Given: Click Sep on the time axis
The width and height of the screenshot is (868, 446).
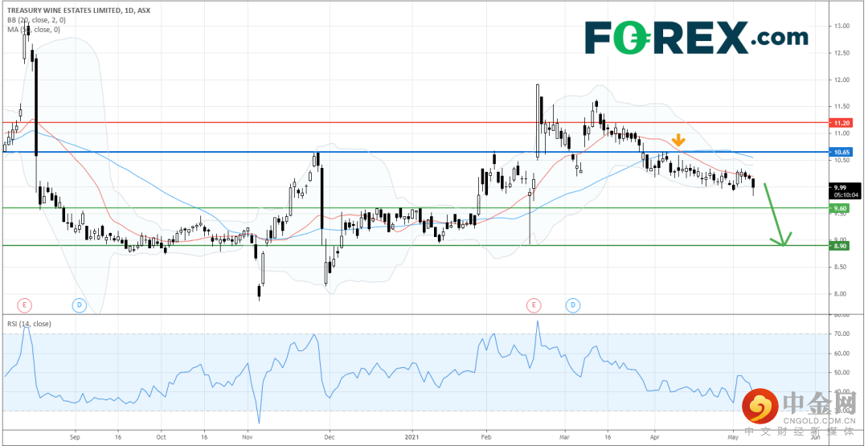Looking at the screenshot, I should (76, 436).
